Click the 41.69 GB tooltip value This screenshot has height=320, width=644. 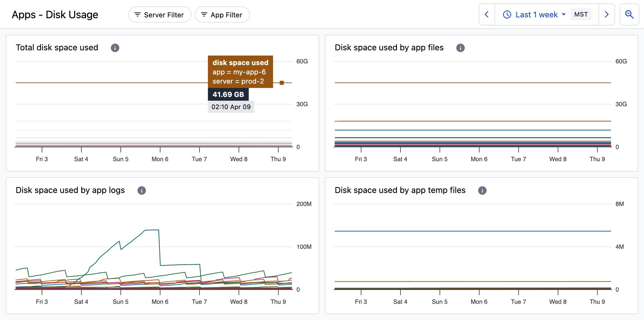(228, 94)
